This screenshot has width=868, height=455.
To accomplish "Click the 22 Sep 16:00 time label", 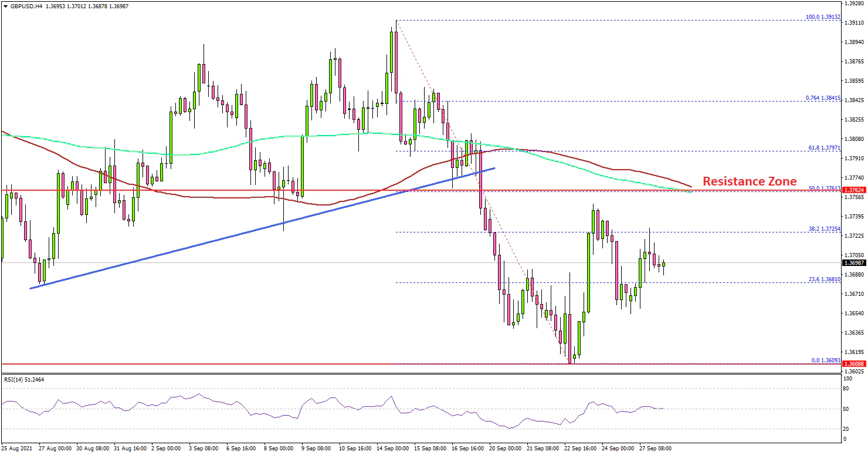I will coord(580,449).
